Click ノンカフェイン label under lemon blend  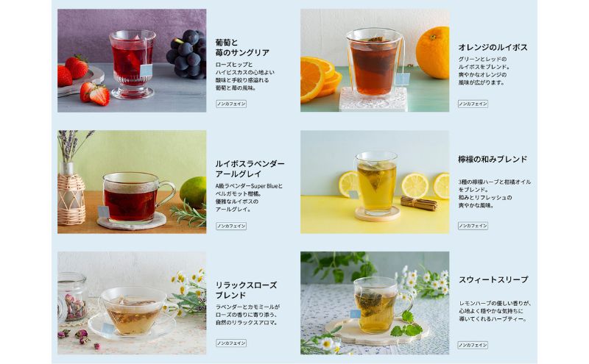pyautogui.click(x=473, y=226)
